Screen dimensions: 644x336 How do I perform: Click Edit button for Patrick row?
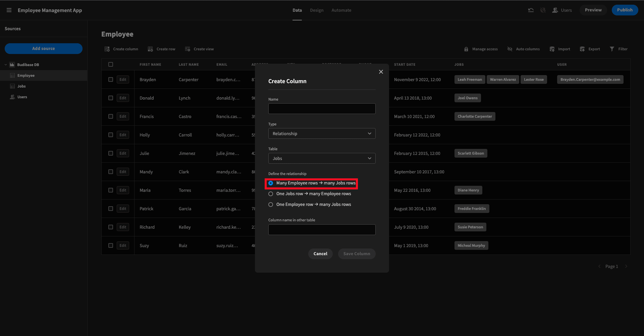pos(123,209)
